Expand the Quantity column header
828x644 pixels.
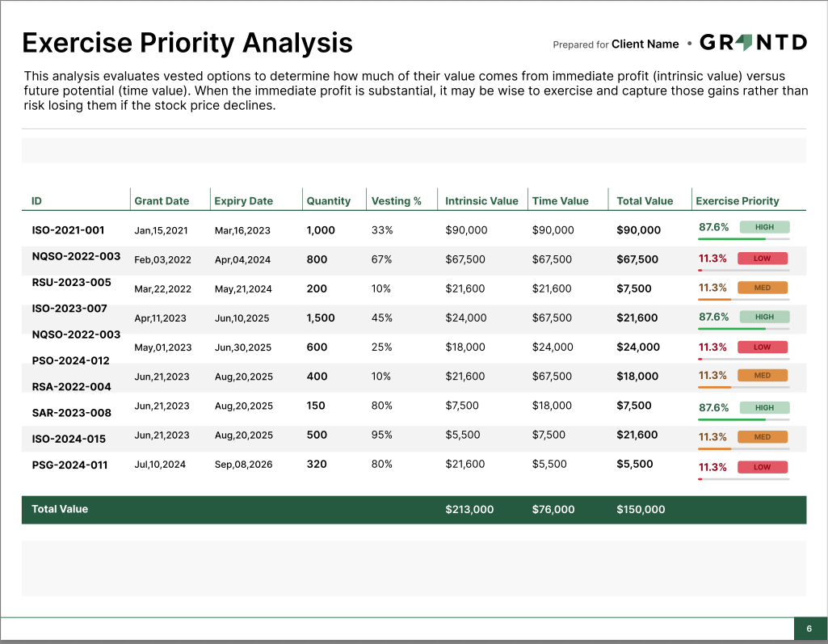330,200
